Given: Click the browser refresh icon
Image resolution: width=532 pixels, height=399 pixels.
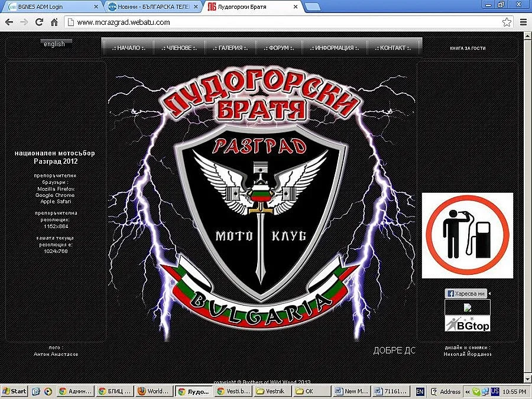Looking at the screenshot, I should (39, 21).
